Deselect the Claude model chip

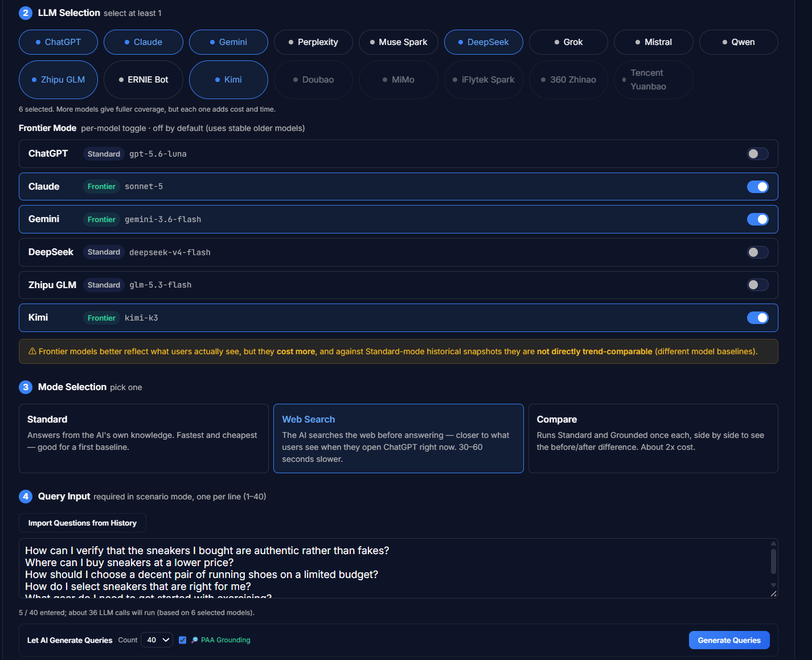(143, 42)
